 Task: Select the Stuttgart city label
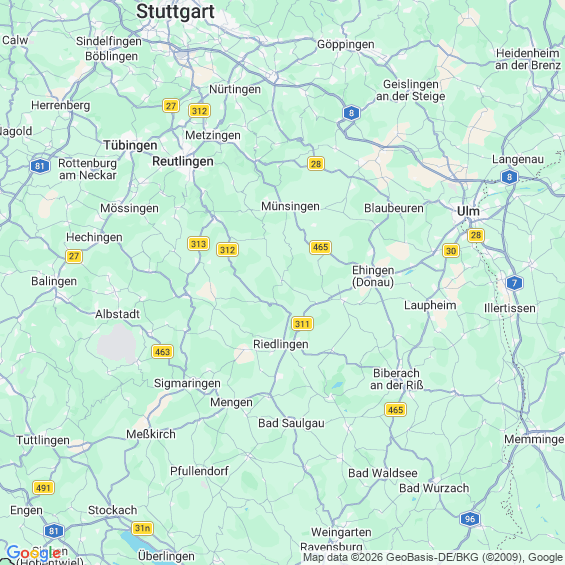tap(175, 11)
